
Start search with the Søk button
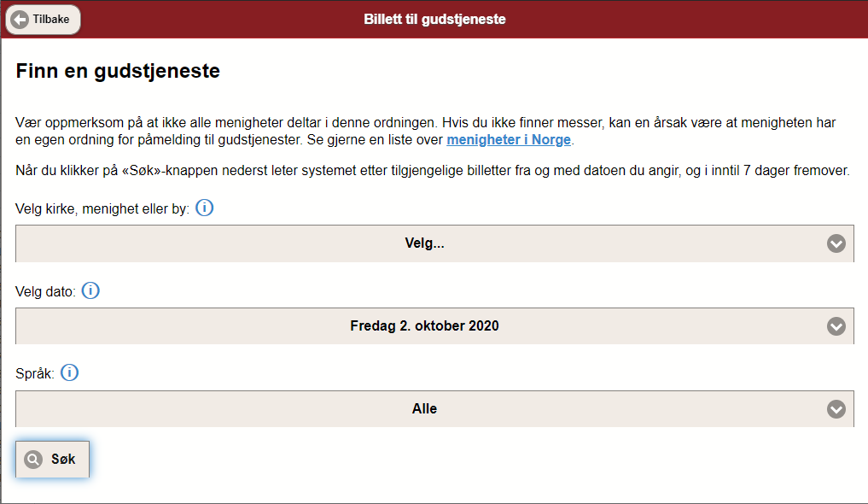(x=52, y=459)
